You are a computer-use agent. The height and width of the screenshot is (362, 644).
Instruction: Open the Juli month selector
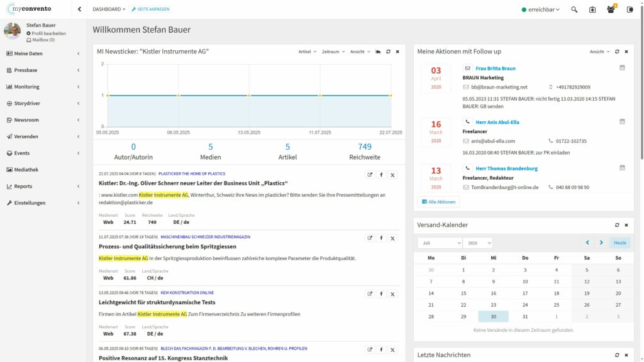(440, 243)
